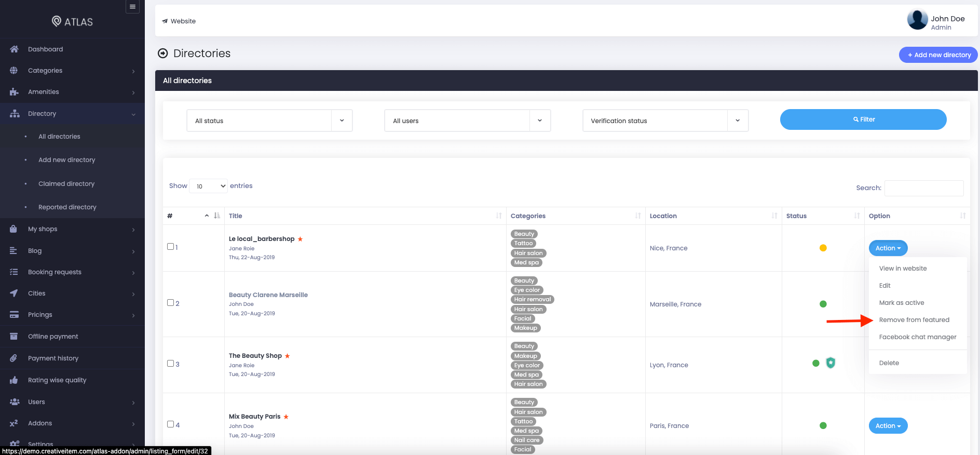Open the Website link in header
The width and height of the screenshot is (980, 455).
coord(179,21)
